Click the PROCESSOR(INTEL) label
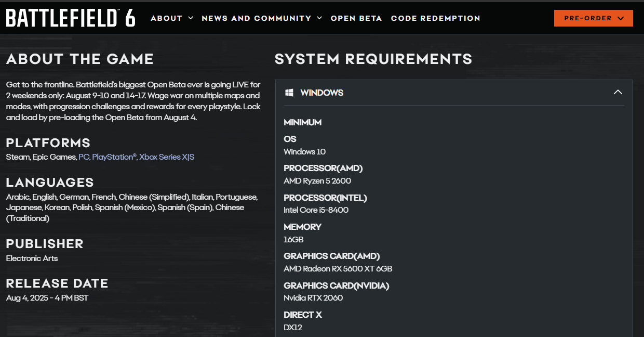The width and height of the screenshot is (644, 337). (325, 198)
